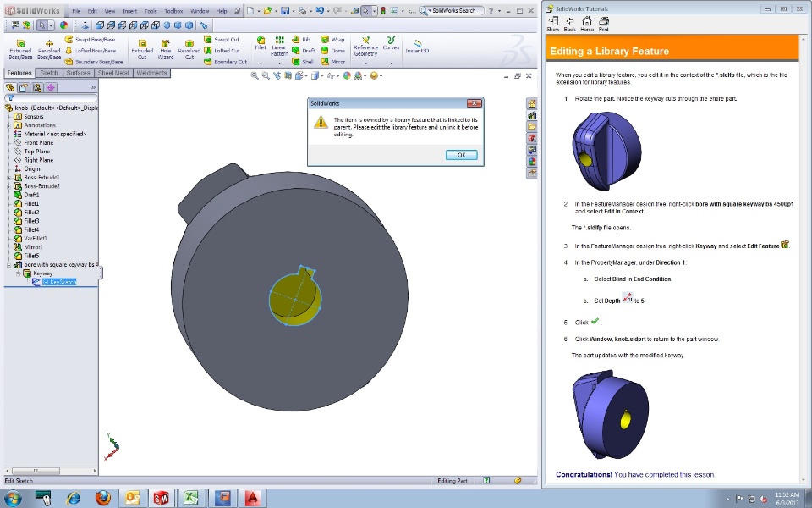The width and height of the screenshot is (812, 508).
Task: Switch to the Sheet Metal tab
Action: click(113, 73)
